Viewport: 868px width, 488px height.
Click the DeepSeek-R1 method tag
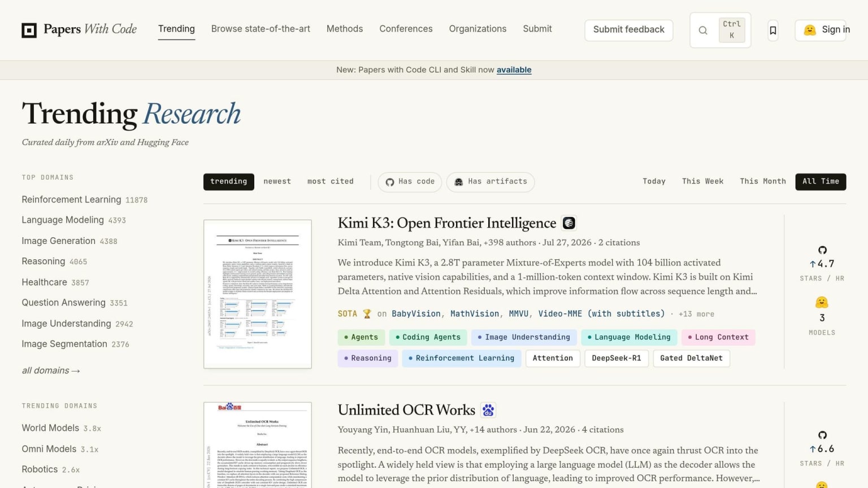click(617, 358)
